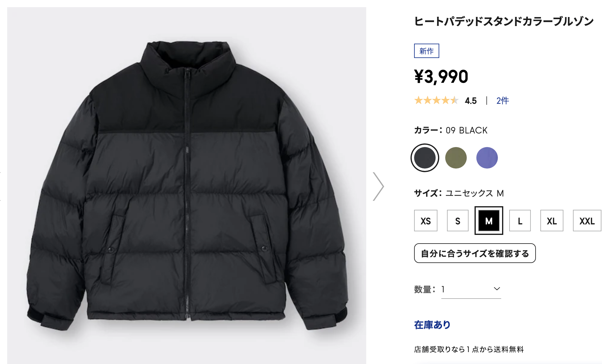Click the black puffer jacket product image
Screen dimensions: 602x364
click(x=187, y=185)
